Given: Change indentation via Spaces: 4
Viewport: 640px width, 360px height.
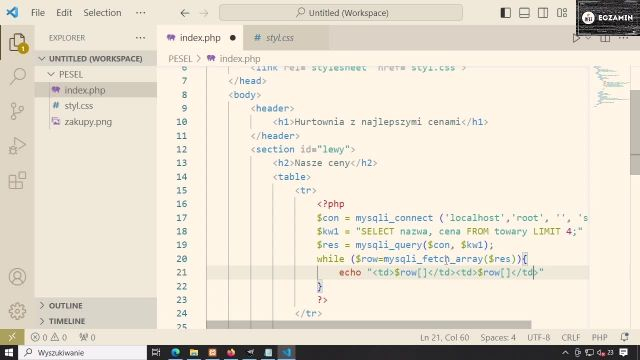Looking at the screenshot, I should (498, 338).
